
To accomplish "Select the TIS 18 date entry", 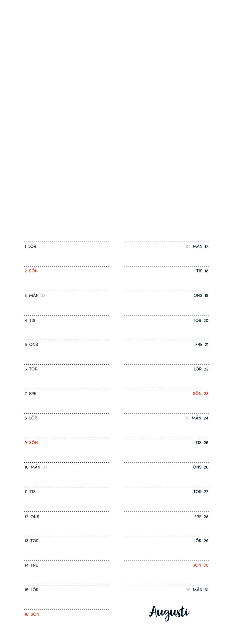I will 202,271.
